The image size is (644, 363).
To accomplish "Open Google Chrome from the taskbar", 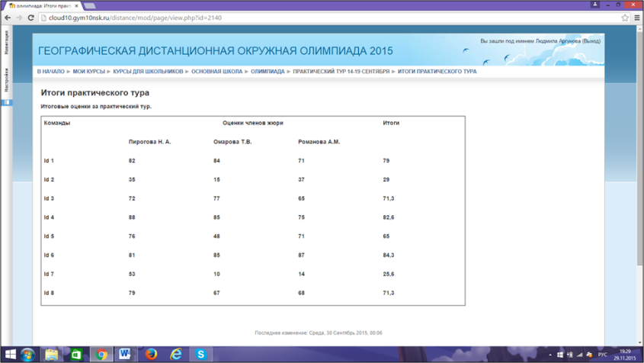I will click(101, 355).
